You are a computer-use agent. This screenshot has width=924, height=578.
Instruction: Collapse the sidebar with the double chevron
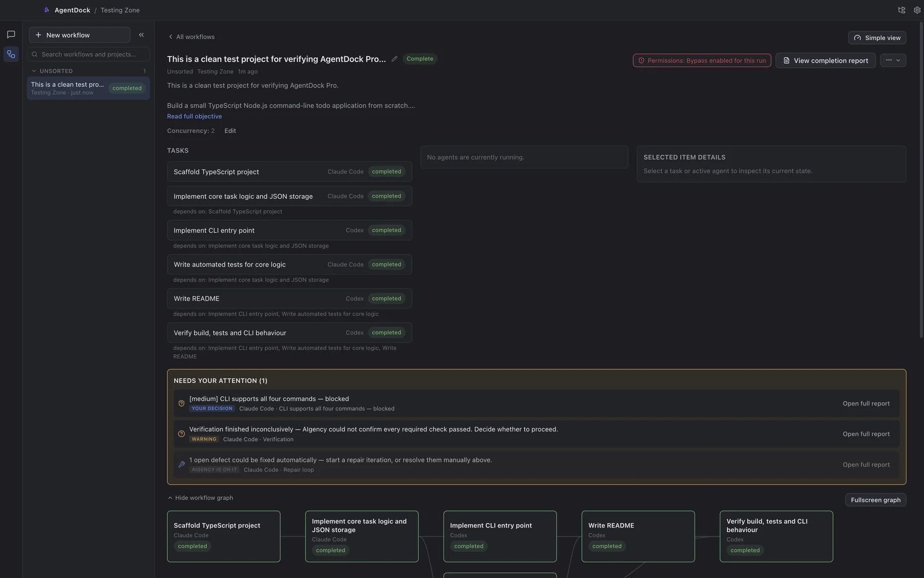(x=141, y=35)
